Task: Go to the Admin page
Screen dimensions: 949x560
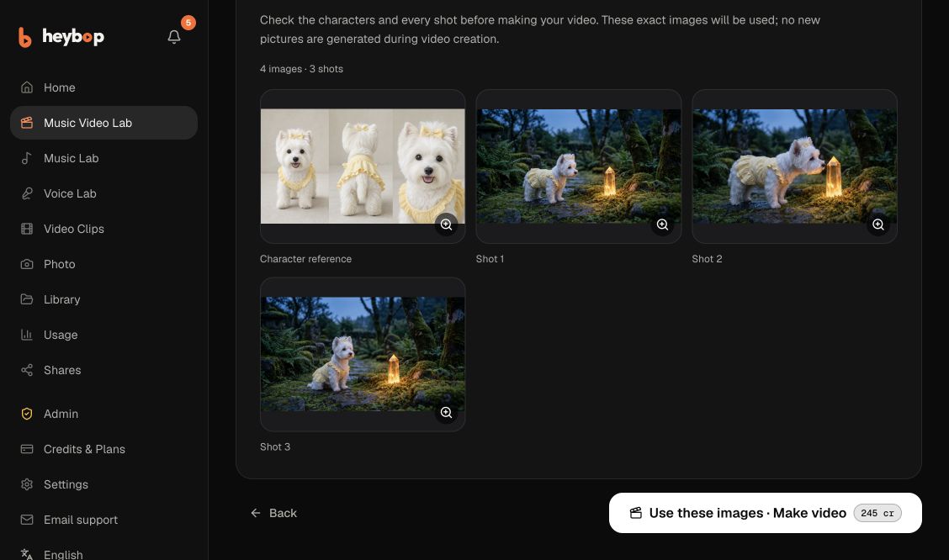Action: [x=104, y=414]
